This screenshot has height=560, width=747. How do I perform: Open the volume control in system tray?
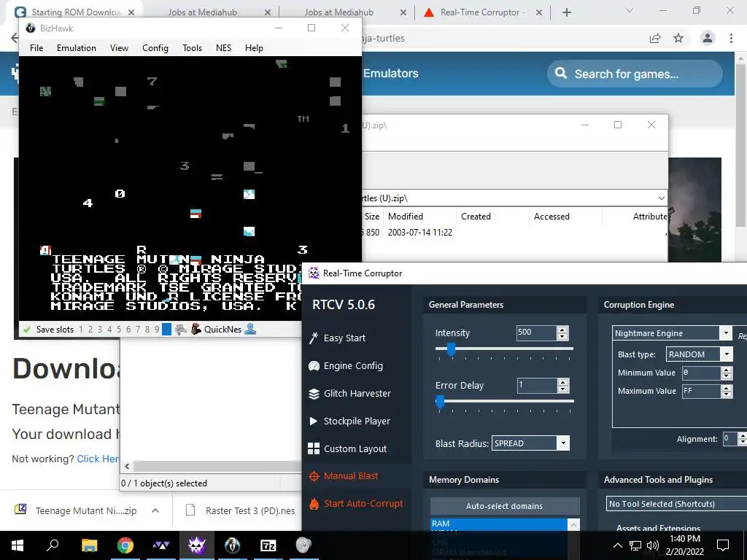click(653, 545)
